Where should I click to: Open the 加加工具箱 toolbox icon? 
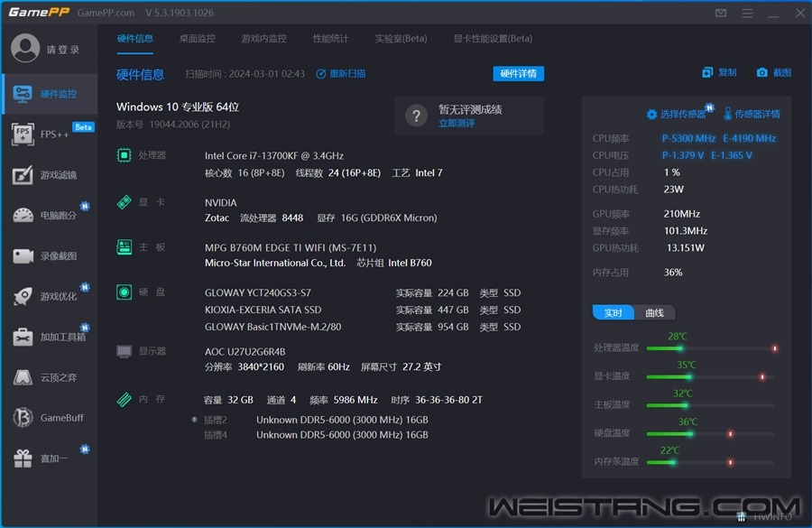coord(23,337)
